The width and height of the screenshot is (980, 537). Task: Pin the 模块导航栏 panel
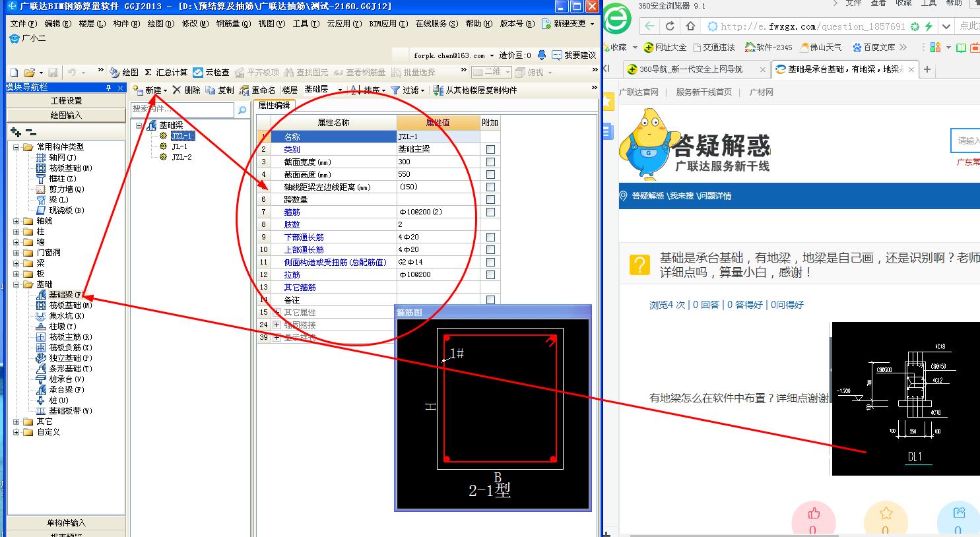tap(108, 88)
